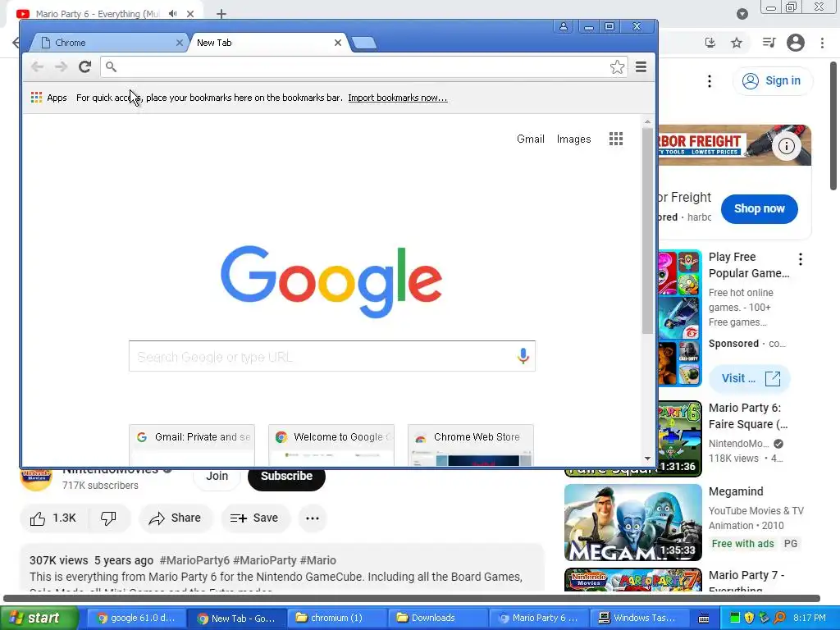
Task: Click Shop now on Harbor Freight ad
Action: [759, 209]
